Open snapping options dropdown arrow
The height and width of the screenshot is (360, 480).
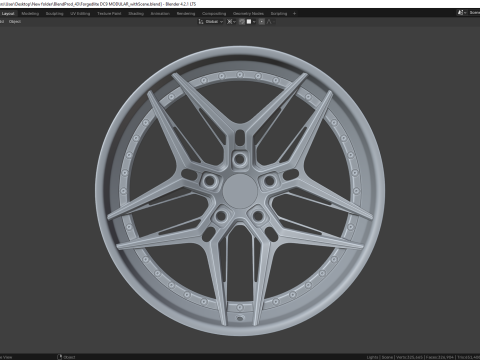pos(254,22)
